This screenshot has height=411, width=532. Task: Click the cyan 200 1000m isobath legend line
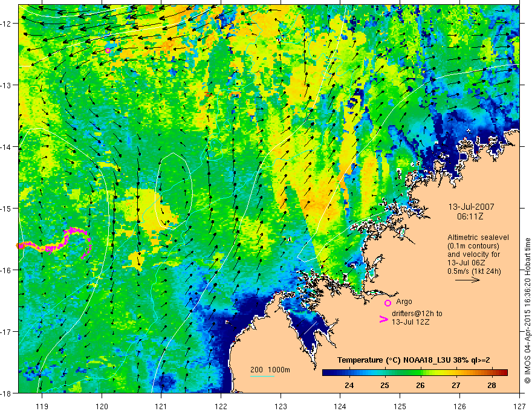coord(262,376)
